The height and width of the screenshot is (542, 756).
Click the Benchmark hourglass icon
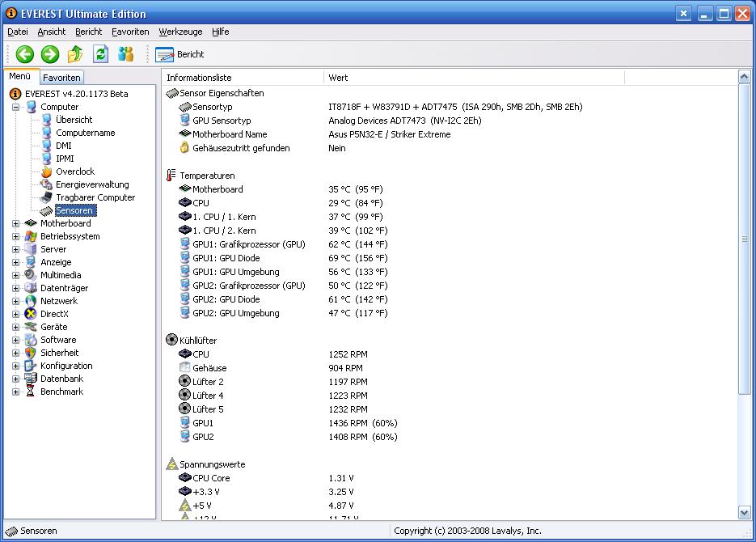31,392
